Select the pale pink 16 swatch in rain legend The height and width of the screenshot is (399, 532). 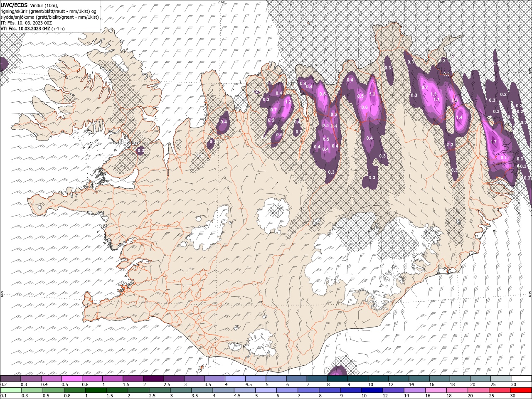(x=436, y=390)
